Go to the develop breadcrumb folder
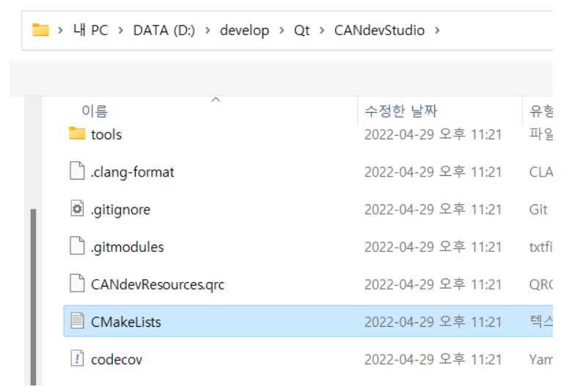The image size is (583, 392). (x=244, y=31)
